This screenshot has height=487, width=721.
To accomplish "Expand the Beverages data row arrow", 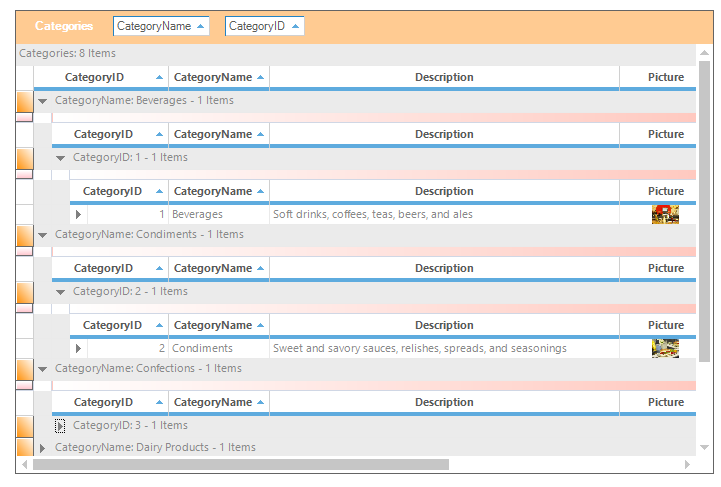I will [78, 214].
